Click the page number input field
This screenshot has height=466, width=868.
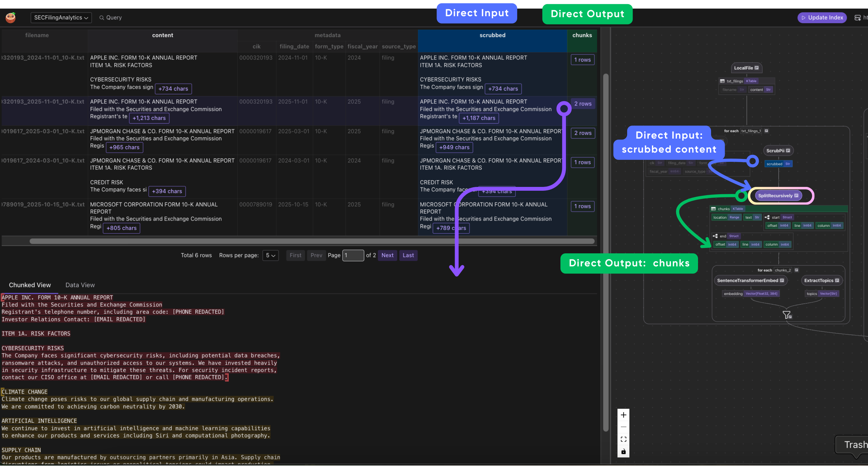point(353,255)
